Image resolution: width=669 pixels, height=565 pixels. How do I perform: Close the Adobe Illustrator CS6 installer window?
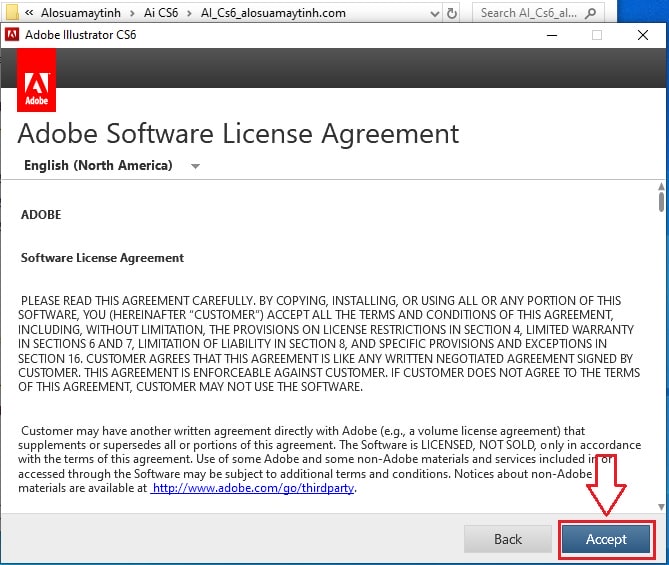(643, 35)
